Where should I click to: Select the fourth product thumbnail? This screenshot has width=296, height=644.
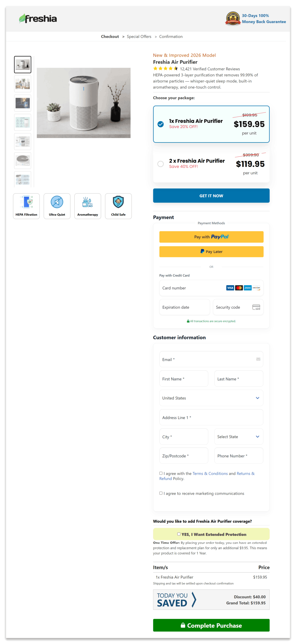click(x=23, y=122)
